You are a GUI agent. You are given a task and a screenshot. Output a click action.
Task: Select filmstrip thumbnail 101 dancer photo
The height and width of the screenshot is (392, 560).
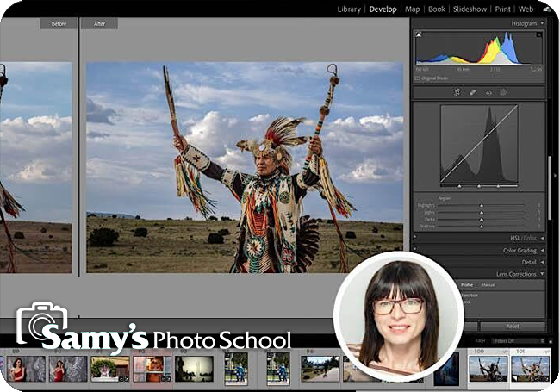[531, 369]
